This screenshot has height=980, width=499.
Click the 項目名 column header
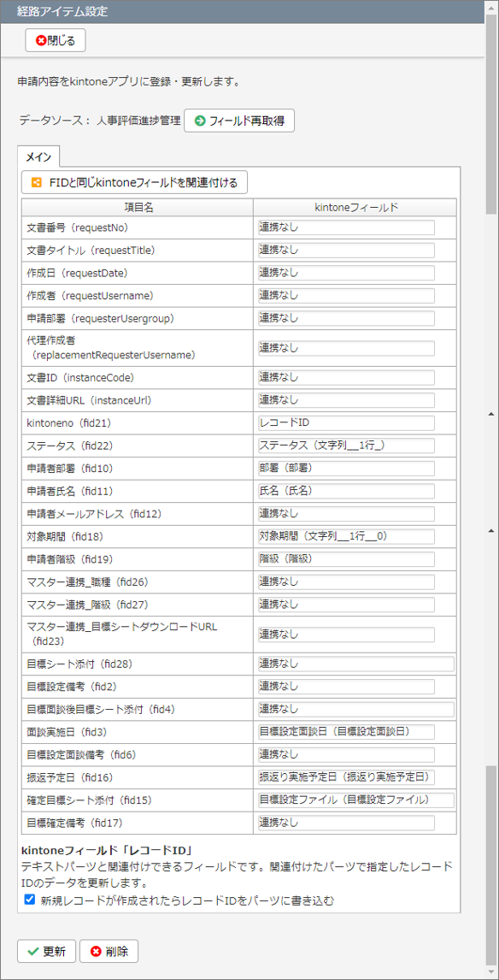click(x=138, y=208)
